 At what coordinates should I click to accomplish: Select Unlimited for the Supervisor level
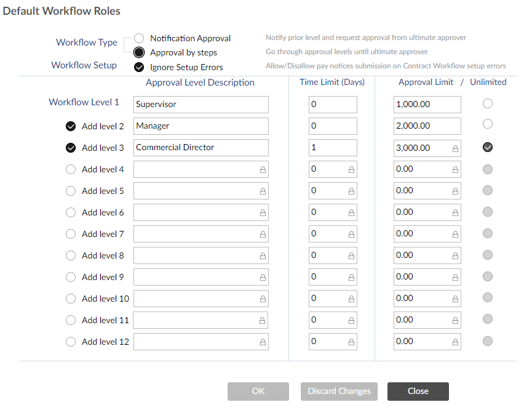tap(487, 103)
